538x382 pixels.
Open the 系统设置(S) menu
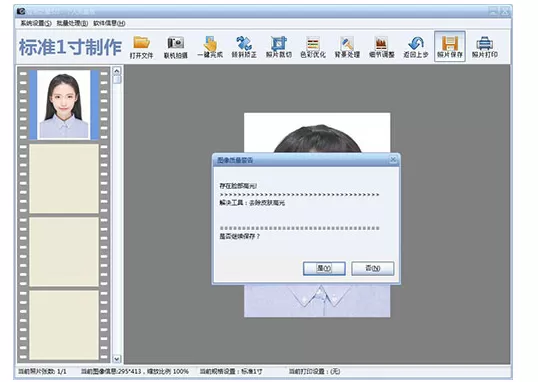point(36,23)
